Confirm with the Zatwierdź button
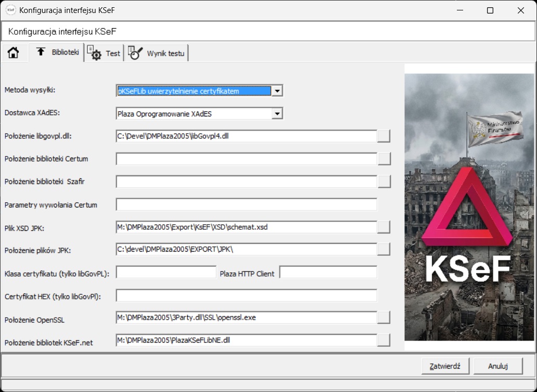The width and height of the screenshot is (537, 392). [x=445, y=366]
